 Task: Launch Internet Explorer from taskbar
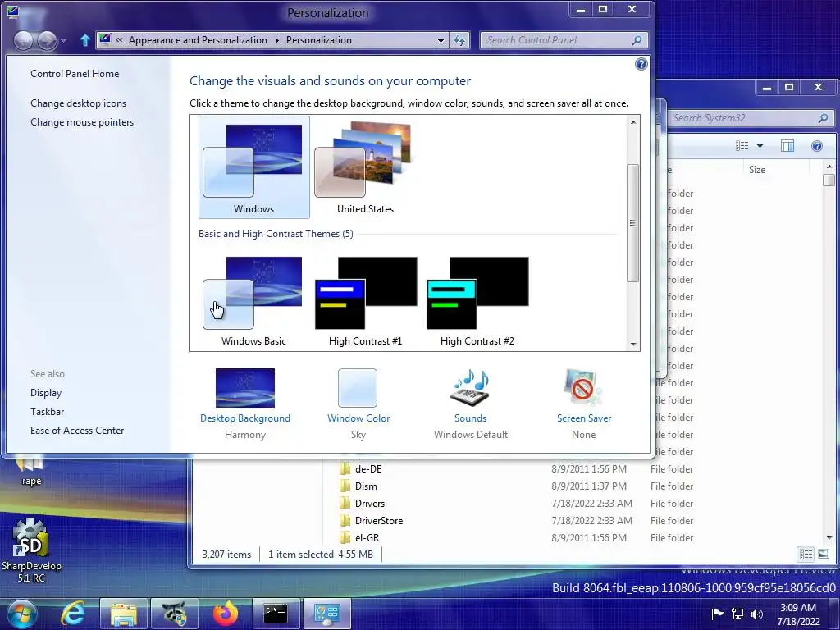73,614
